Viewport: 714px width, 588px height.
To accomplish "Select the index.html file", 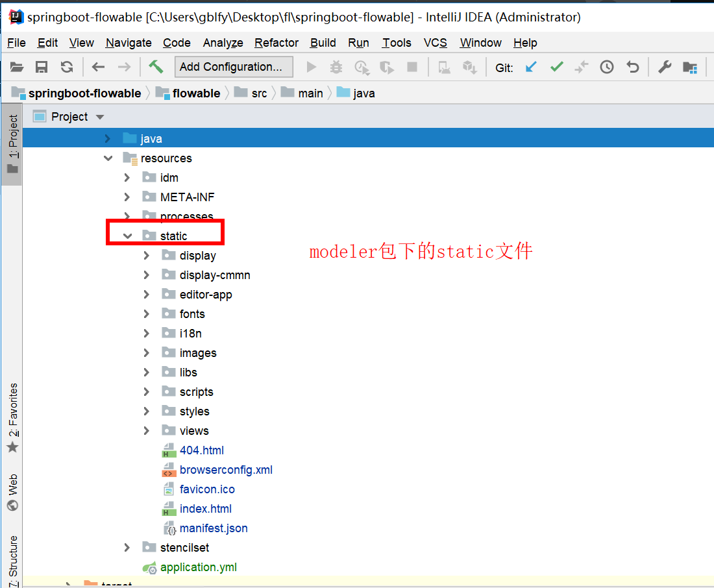I will pyautogui.click(x=205, y=509).
